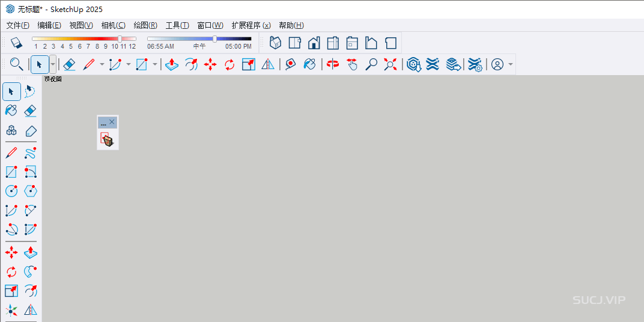Activate the Orbit tool
The height and width of the screenshot is (322, 644).
[333, 64]
